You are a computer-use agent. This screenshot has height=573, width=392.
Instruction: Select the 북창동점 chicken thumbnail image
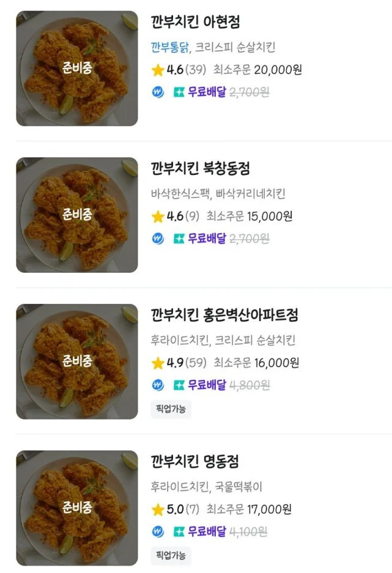click(77, 215)
